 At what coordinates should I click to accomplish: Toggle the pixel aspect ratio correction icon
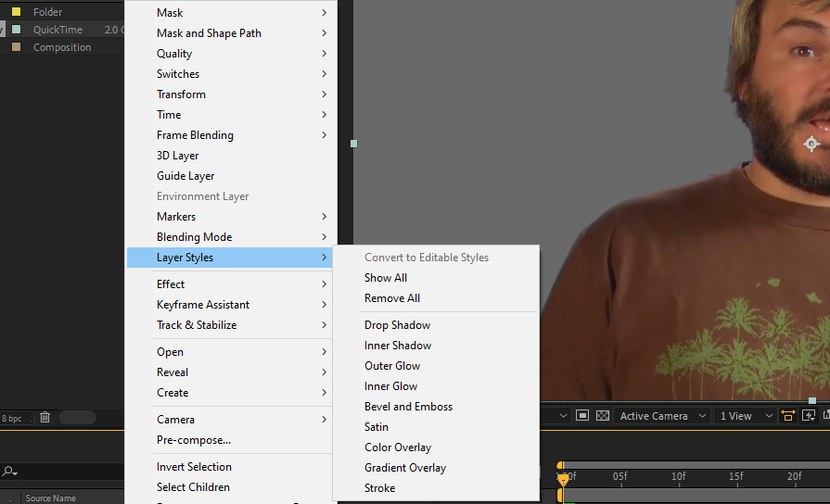click(788, 416)
